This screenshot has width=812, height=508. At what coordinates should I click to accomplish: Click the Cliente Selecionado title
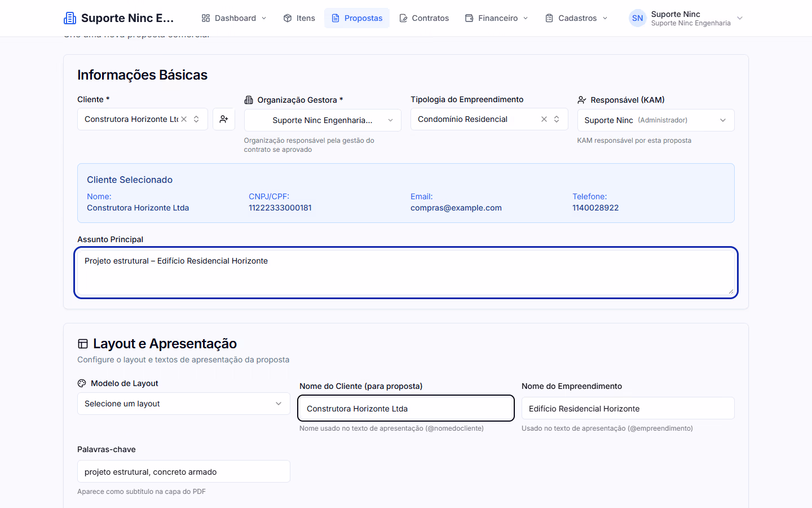click(x=130, y=179)
